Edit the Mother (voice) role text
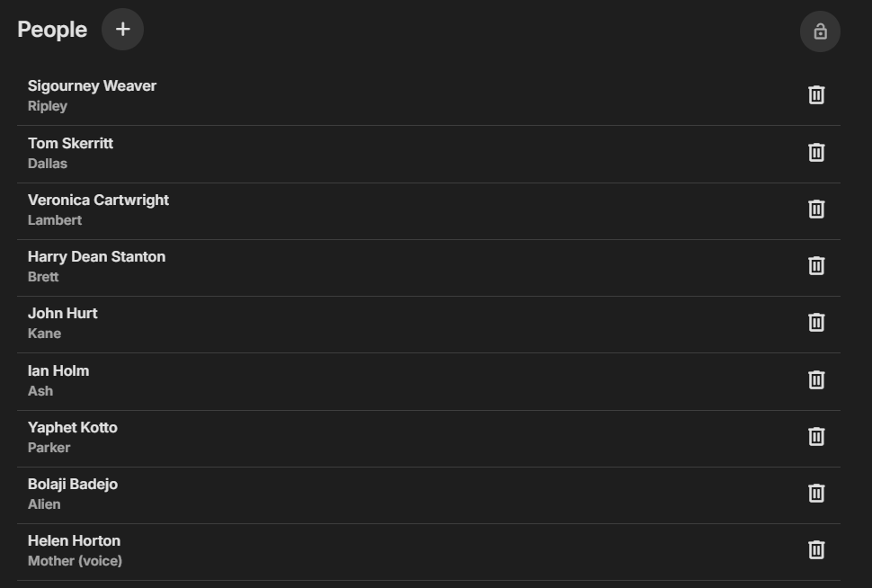This screenshot has width=872, height=588. point(76,561)
